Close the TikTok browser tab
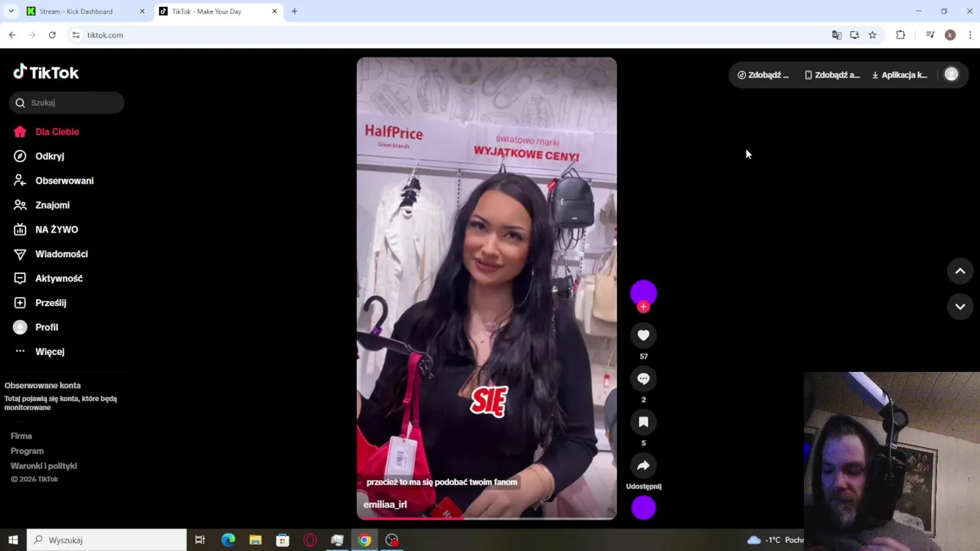980x551 pixels. tap(274, 11)
